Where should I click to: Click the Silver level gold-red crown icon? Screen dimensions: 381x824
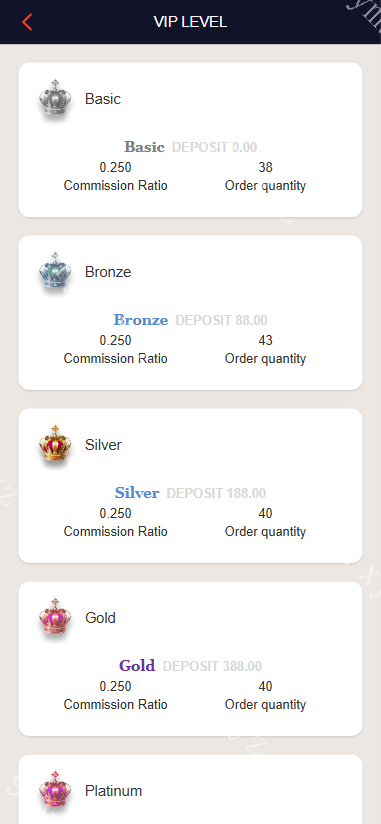pyautogui.click(x=55, y=444)
